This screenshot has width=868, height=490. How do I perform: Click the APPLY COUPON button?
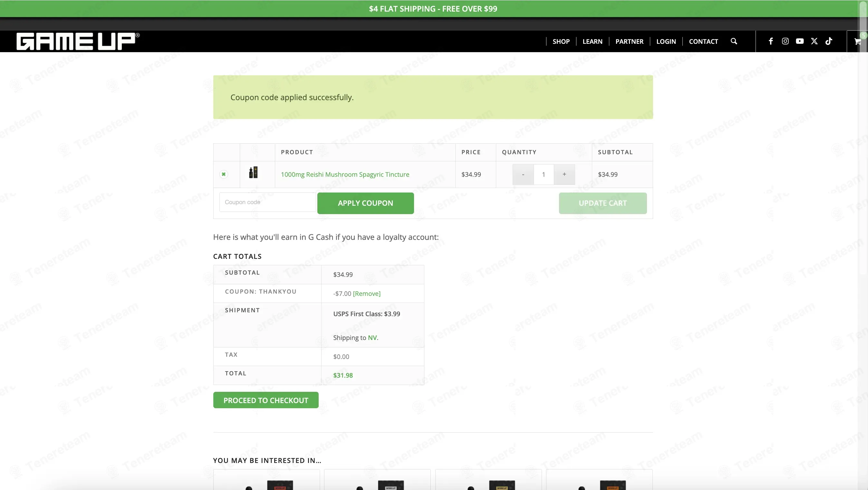pyautogui.click(x=366, y=203)
